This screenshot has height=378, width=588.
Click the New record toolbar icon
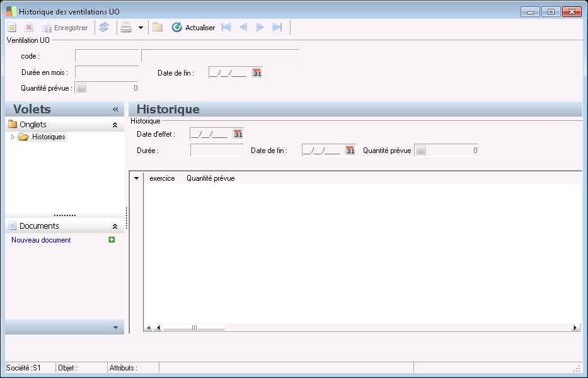click(11, 28)
